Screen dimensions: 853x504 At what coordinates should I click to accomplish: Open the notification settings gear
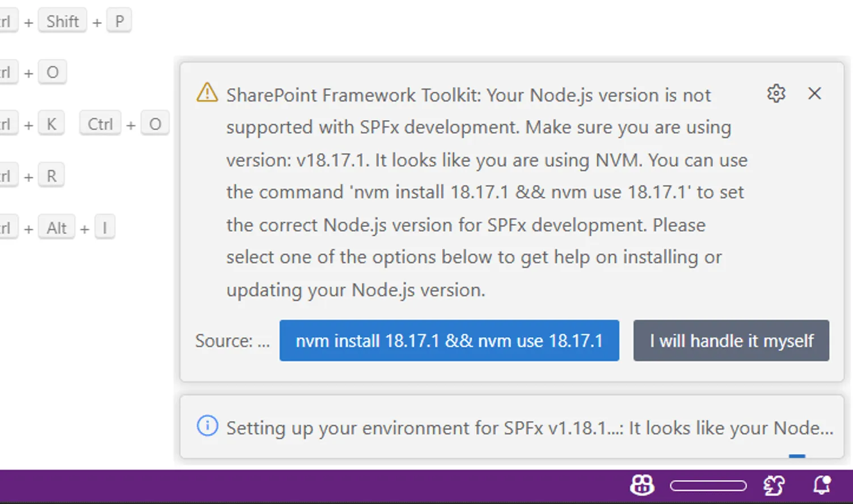click(776, 94)
